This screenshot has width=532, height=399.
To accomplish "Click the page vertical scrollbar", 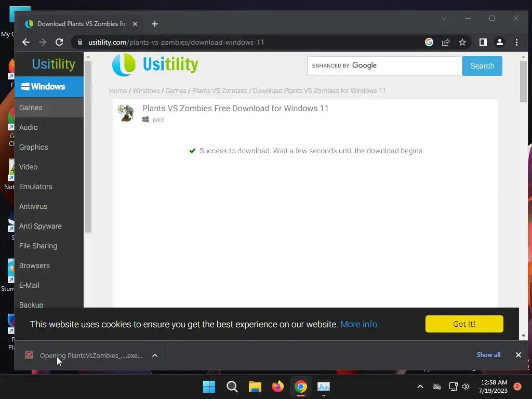I will click(x=523, y=81).
